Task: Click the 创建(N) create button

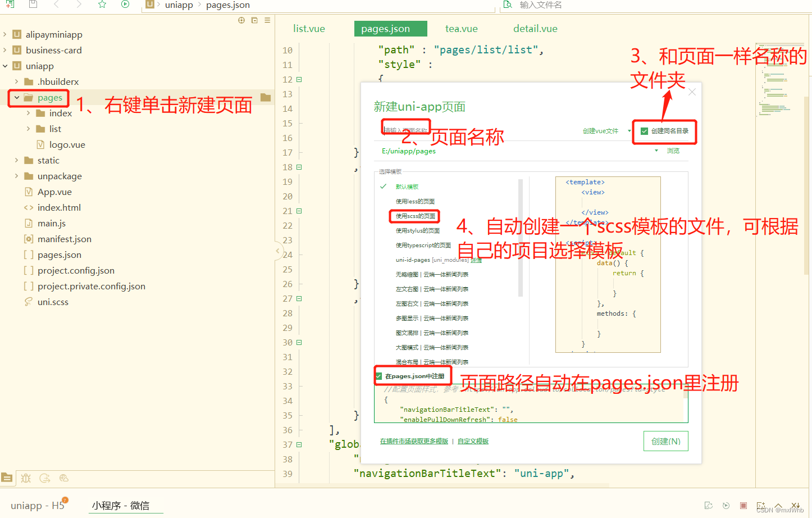Action: coord(666,441)
